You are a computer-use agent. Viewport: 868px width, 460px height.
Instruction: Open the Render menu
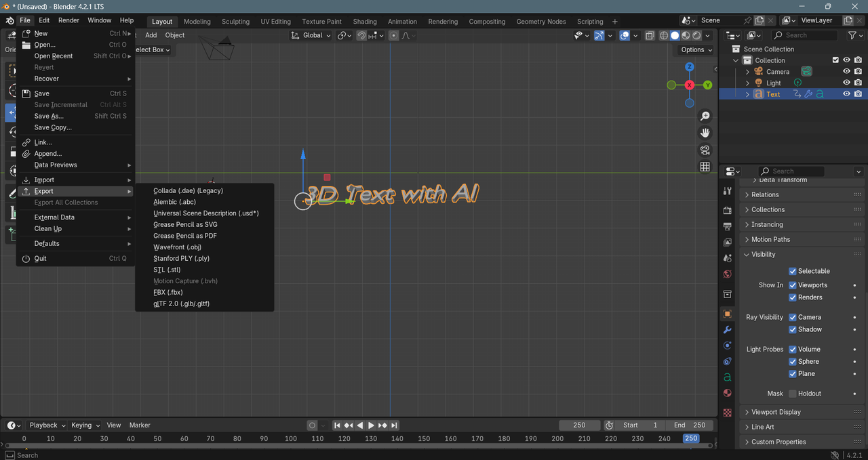tap(68, 20)
